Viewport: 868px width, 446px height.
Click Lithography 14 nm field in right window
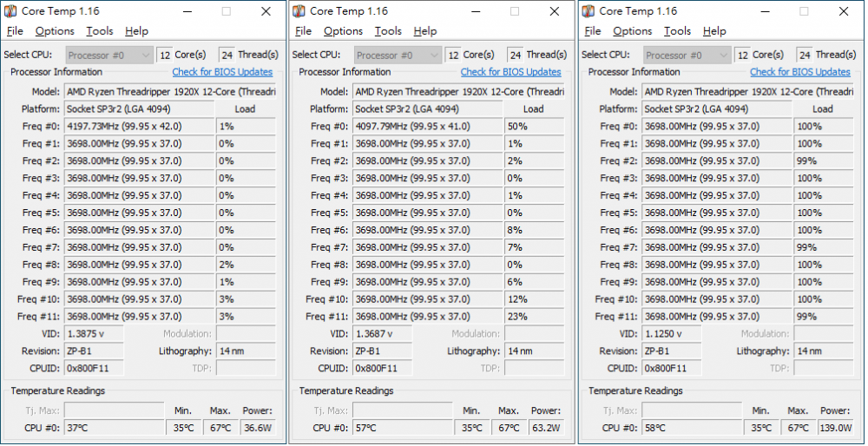click(x=823, y=351)
